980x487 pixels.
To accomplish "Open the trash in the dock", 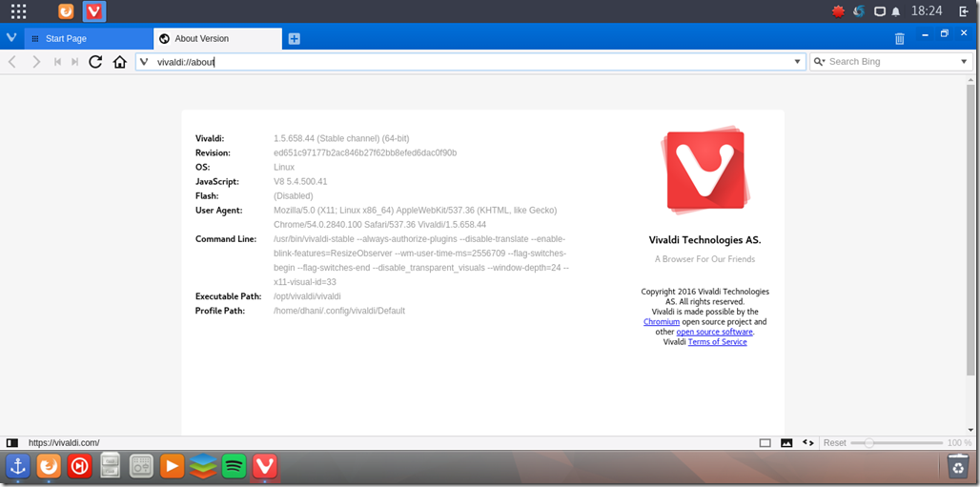I will 957,466.
